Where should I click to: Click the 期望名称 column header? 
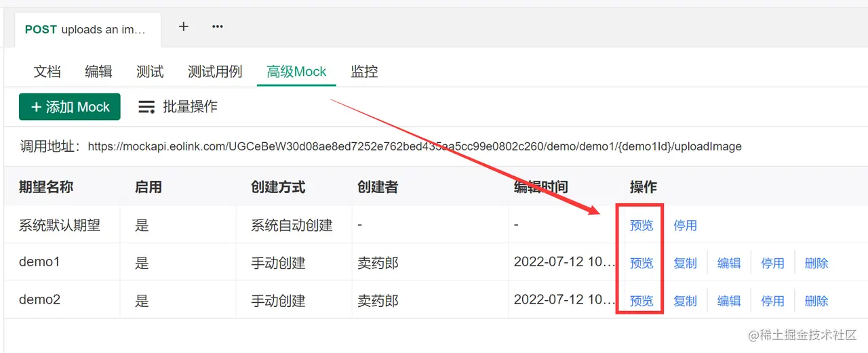[46, 187]
